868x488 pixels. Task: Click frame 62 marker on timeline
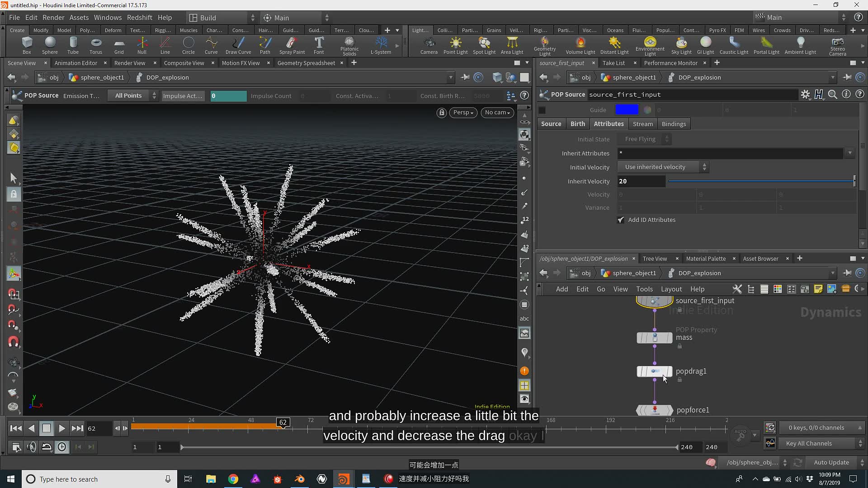(283, 422)
